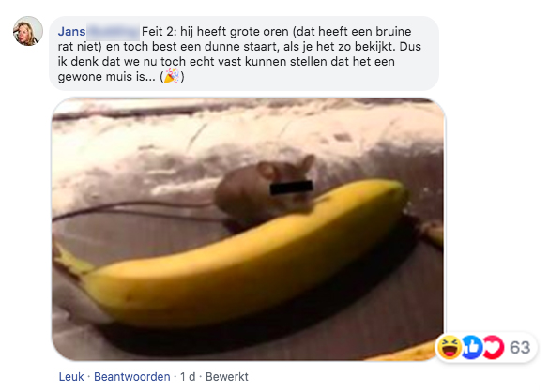
Task: Click the blurred surname next to Jans
Action: click(x=113, y=32)
